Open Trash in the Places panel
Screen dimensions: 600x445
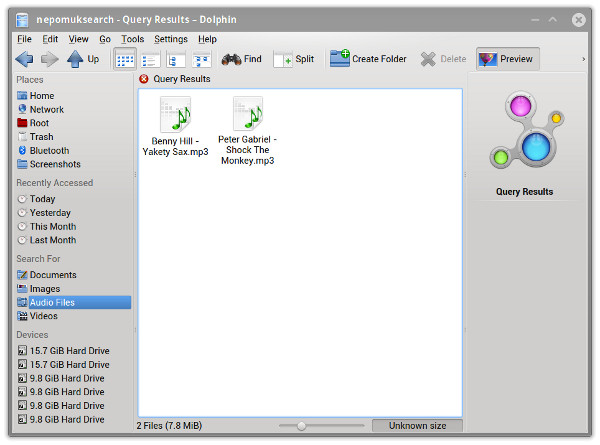41,137
